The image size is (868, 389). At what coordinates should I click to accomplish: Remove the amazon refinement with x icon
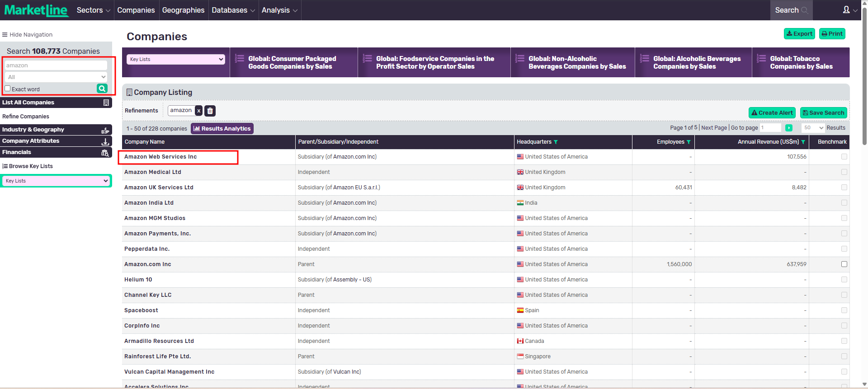coord(198,111)
